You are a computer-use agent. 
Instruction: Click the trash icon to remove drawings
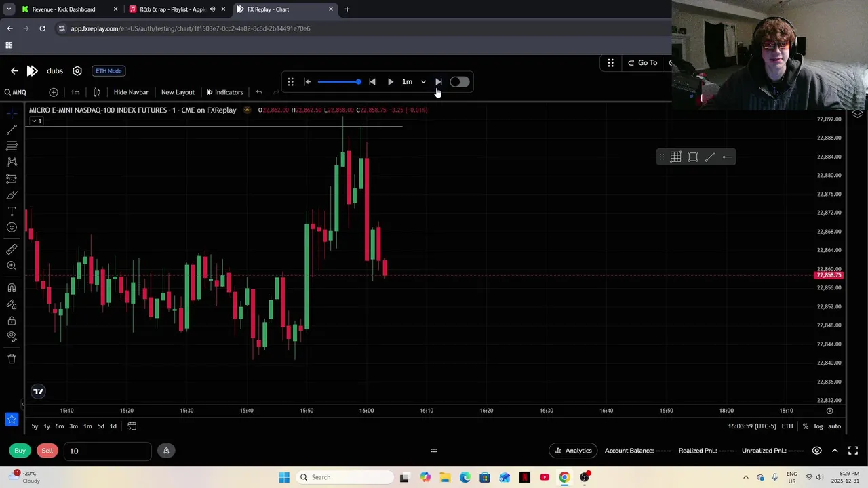[x=12, y=359]
